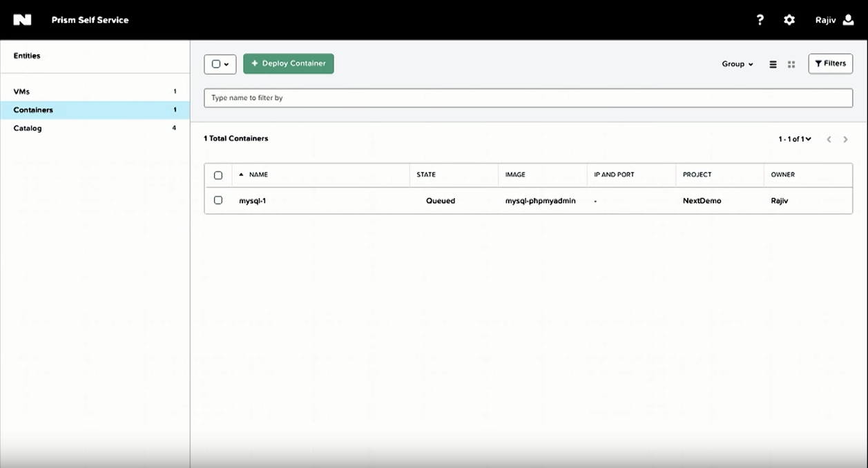Viewport: 868px width, 468px height.
Task: Click the Prism Self Service title
Action: coord(90,20)
